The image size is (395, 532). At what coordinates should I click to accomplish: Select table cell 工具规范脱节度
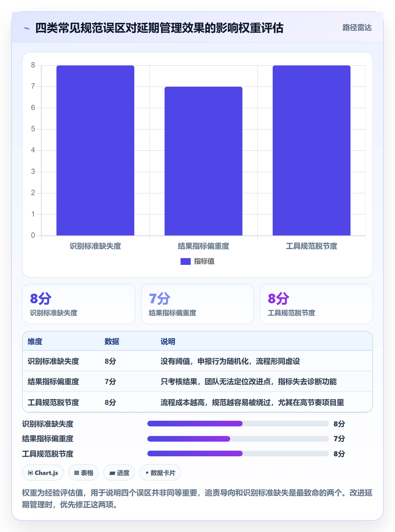(53, 402)
